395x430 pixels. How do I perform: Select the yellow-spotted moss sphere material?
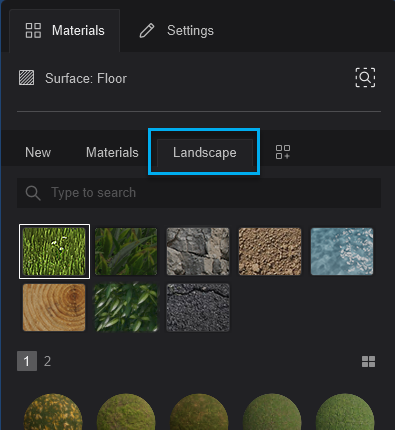click(53, 412)
